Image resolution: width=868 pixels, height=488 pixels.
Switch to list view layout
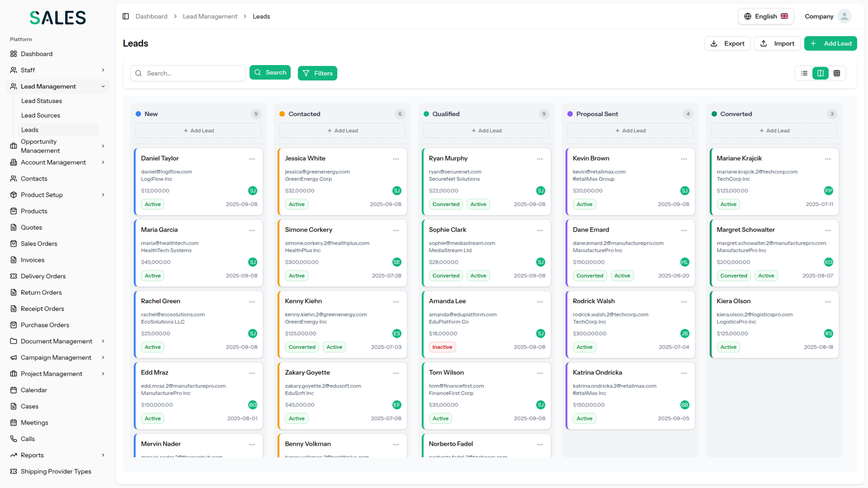[x=804, y=73]
